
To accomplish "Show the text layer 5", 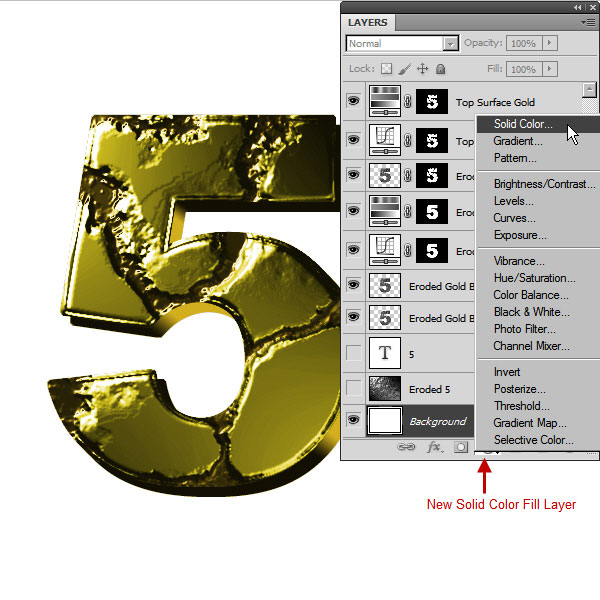I will [353, 353].
